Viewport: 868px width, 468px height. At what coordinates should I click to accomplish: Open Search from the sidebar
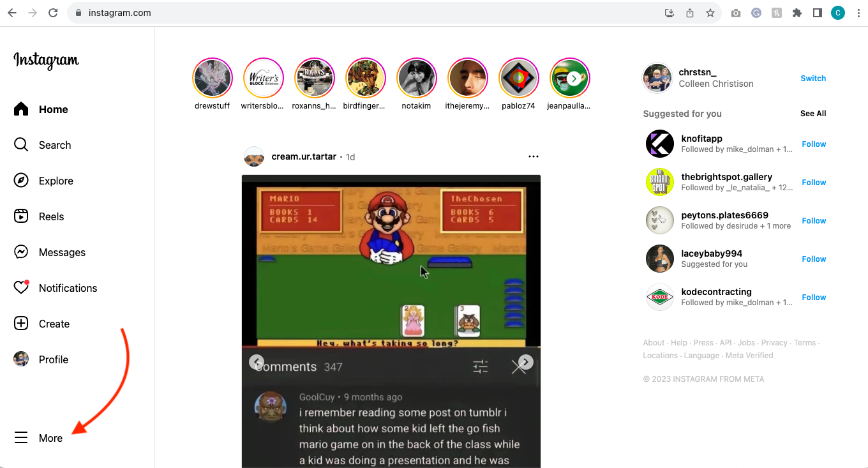click(x=42, y=145)
